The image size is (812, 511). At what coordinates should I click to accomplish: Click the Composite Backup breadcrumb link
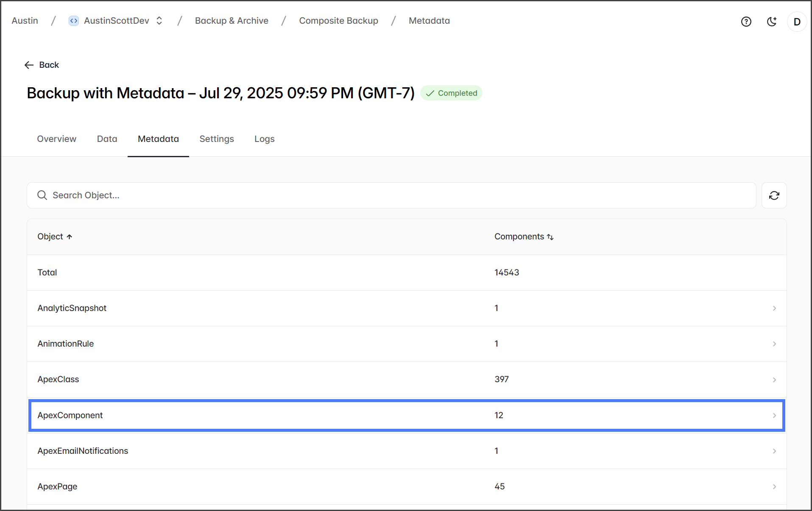click(x=338, y=21)
